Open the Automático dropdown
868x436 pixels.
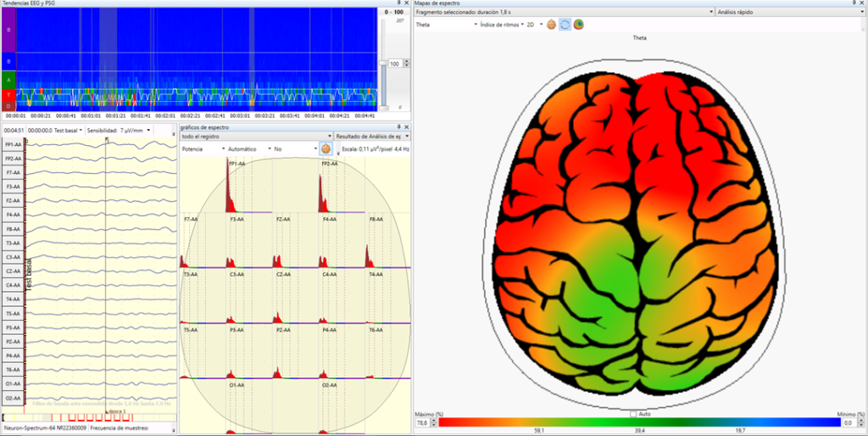[x=250, y=149]
